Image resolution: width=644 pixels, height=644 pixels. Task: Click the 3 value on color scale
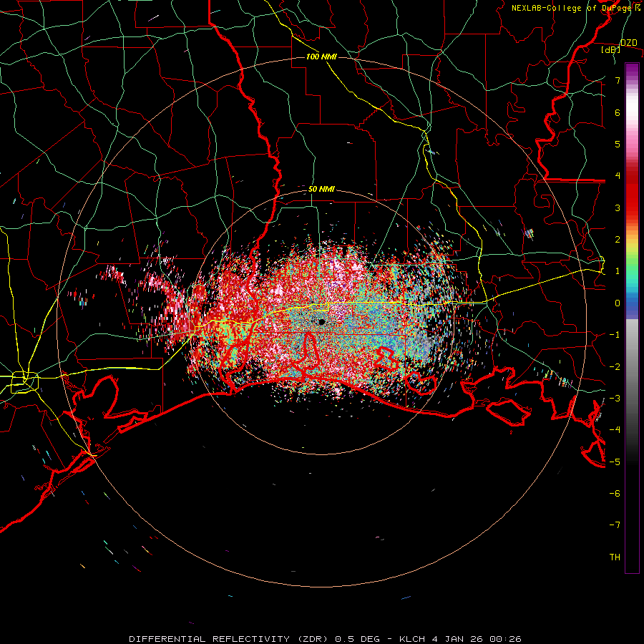tap(618, 208)
